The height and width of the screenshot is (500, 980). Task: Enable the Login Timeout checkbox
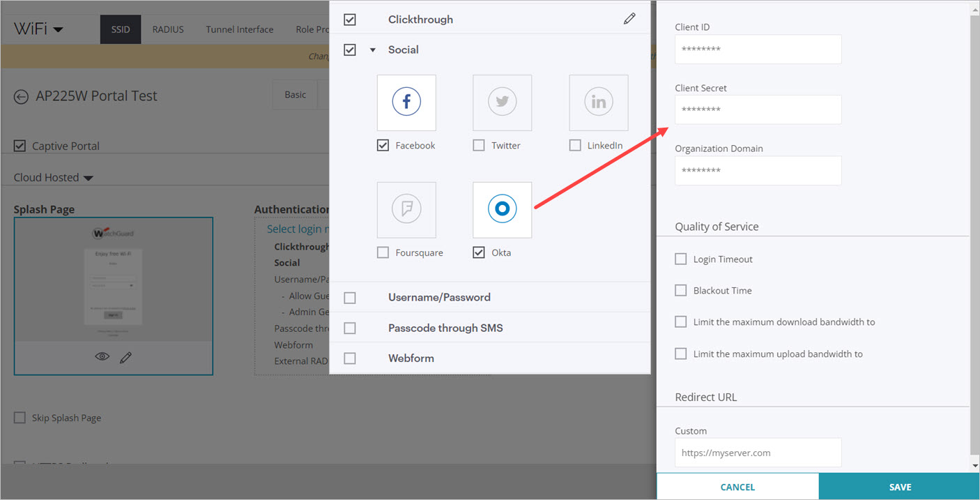tap(681, 259)
